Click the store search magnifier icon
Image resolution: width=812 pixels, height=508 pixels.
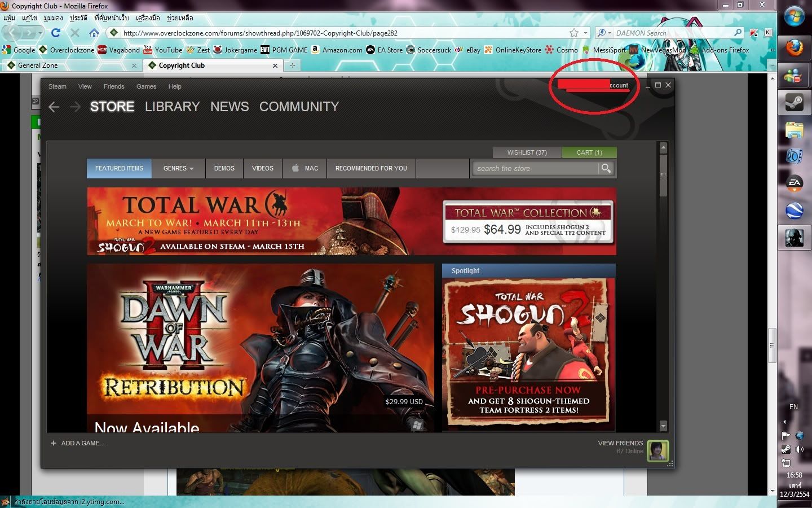click(606, 168)
